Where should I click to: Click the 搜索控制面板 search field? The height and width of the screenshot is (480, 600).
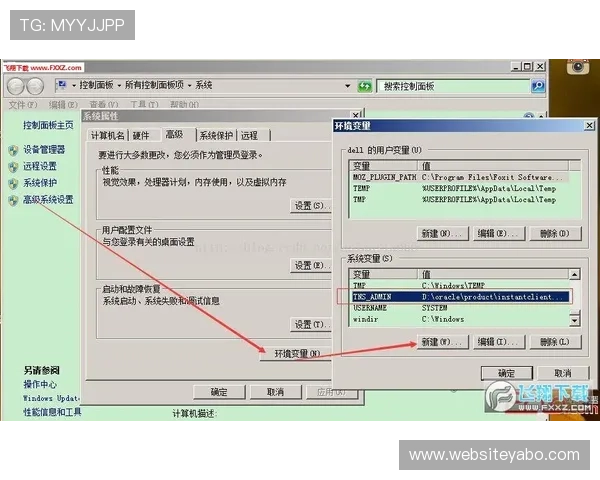click(x=454, y=86)
